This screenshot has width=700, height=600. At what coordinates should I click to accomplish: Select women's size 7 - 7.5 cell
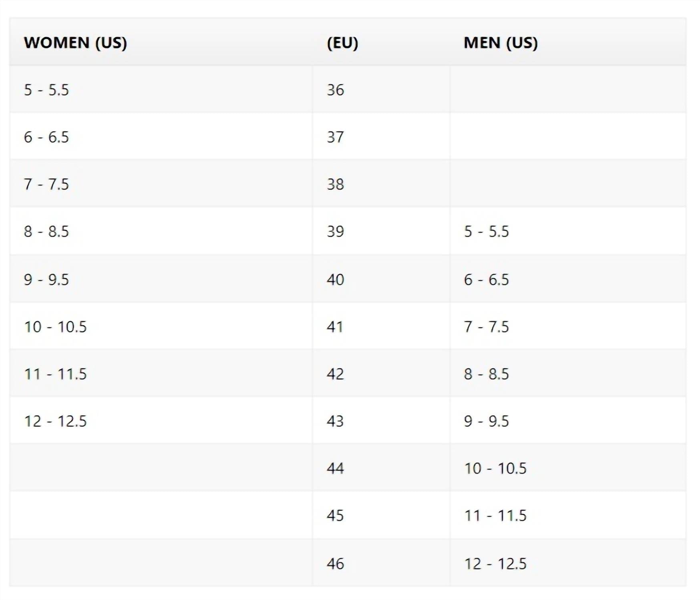pos(46,184)
